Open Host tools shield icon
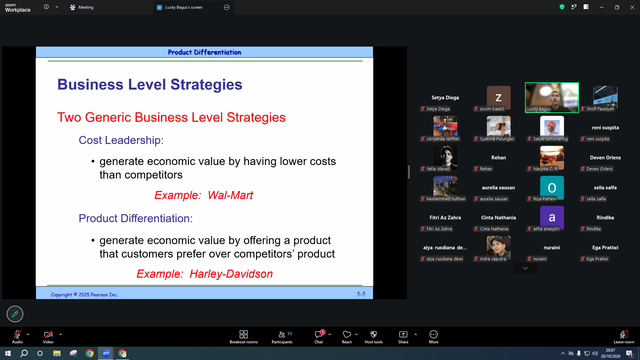 [373, 337]
